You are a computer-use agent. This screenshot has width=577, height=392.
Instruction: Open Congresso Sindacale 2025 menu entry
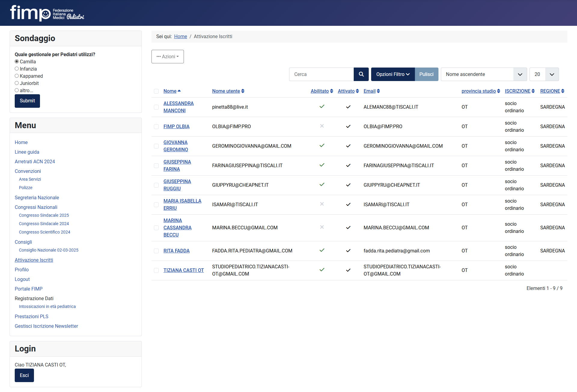coord(44,215)
